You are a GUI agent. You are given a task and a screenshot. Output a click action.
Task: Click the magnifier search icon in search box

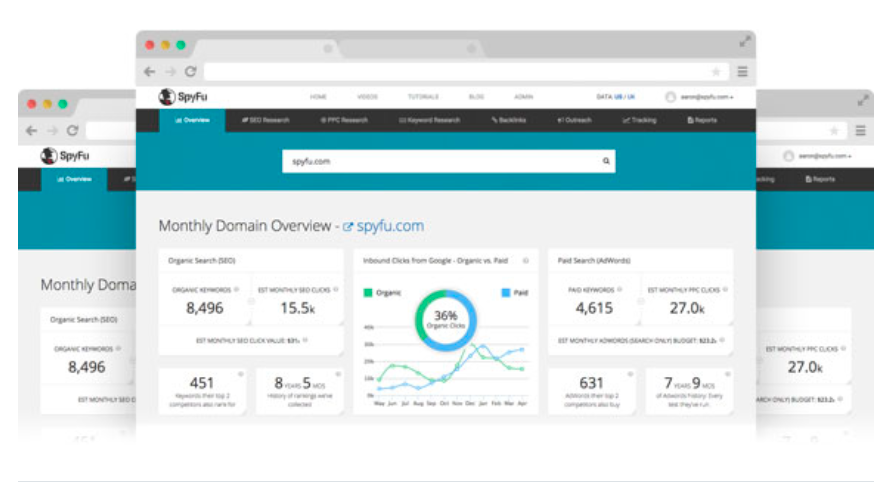point(606,161)
